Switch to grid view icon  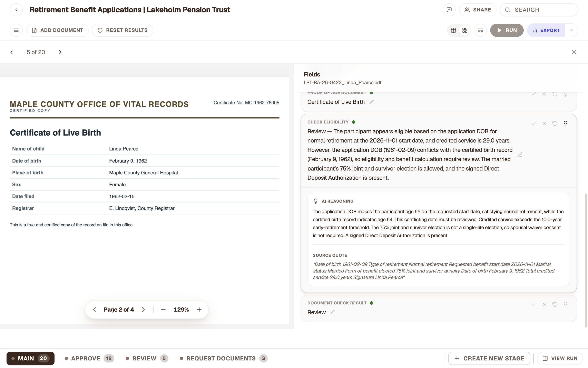[465, 30]
